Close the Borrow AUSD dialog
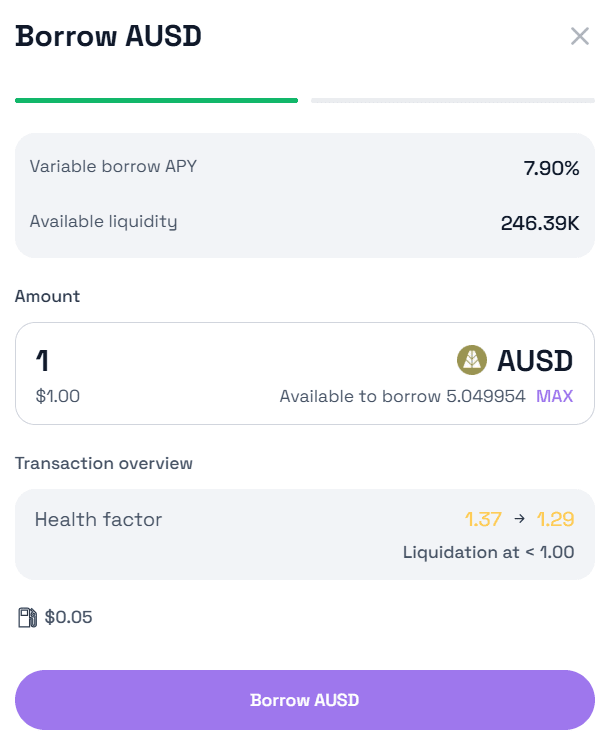Viewport: 611px width, 747px height. 580,37
